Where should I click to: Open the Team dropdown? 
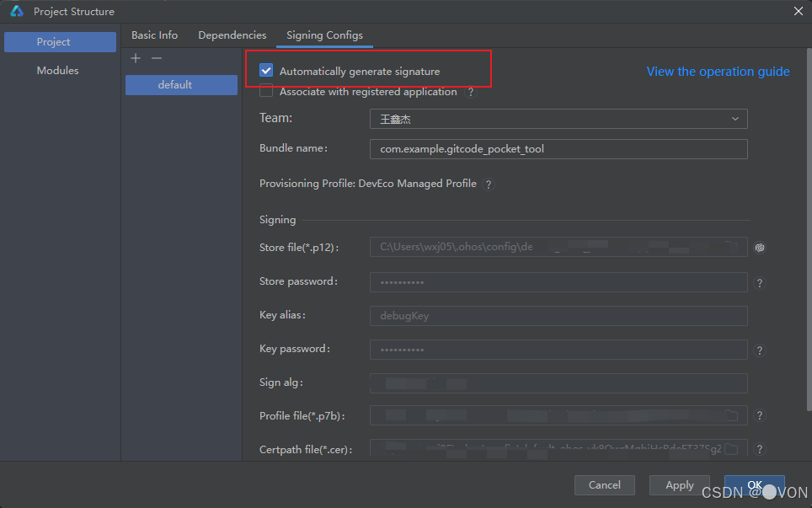[x=558, y=119]
